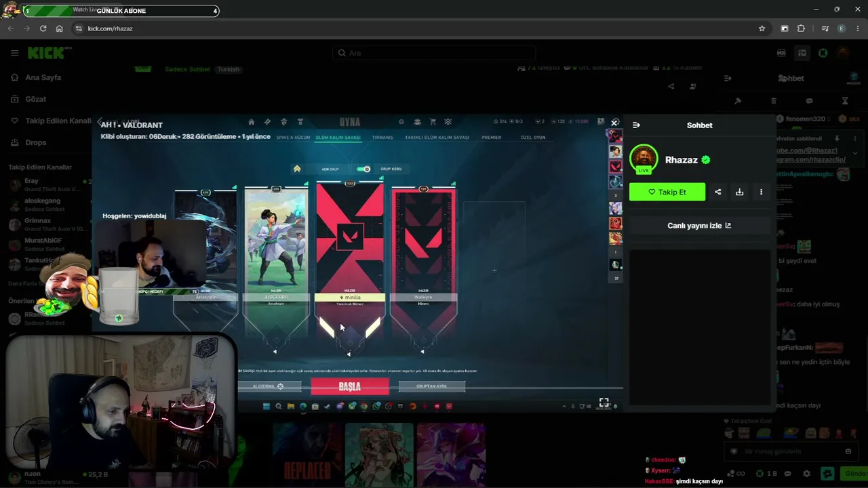The width and height of the screenshot is (868, 488).
Task: Click the Valorant home icon in clip
Action: pos(251,122)
